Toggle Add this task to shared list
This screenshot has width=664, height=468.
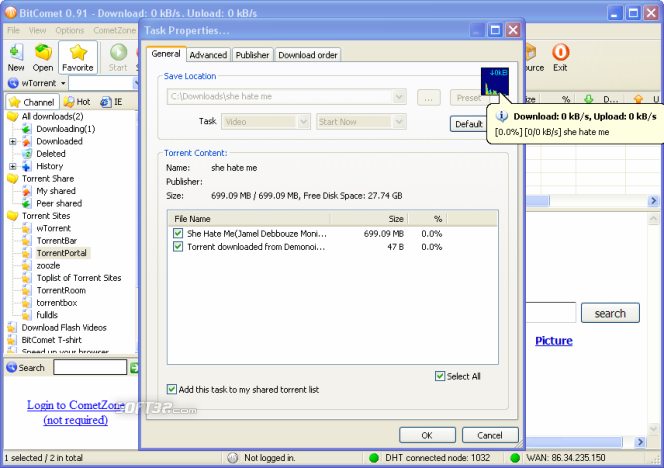point(172,389)
